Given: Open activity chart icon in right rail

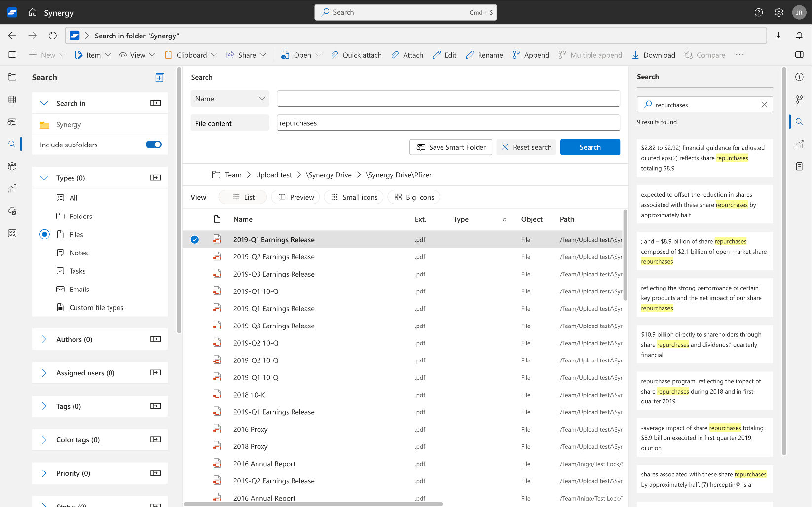Looking at the screenshot, I should tap(799, 144).
